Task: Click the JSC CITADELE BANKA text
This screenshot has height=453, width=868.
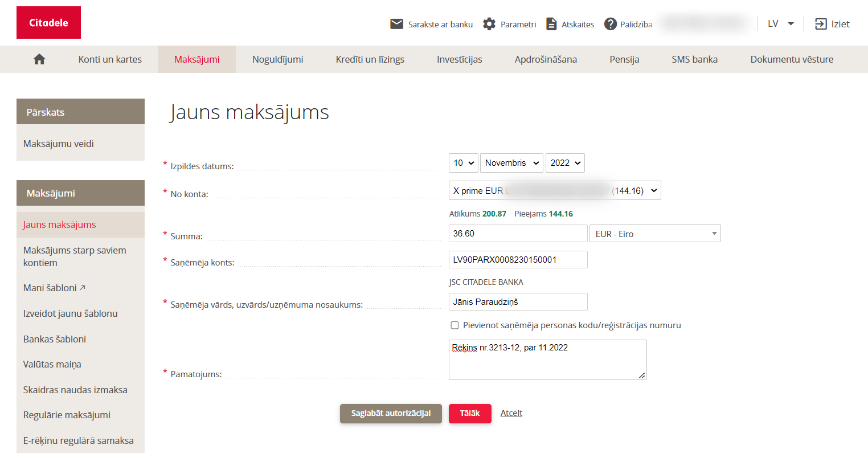Action: point(486,282)
